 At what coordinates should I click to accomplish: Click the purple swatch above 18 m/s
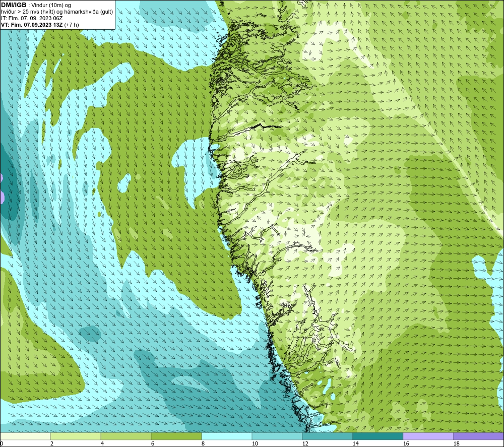point(478,436)
